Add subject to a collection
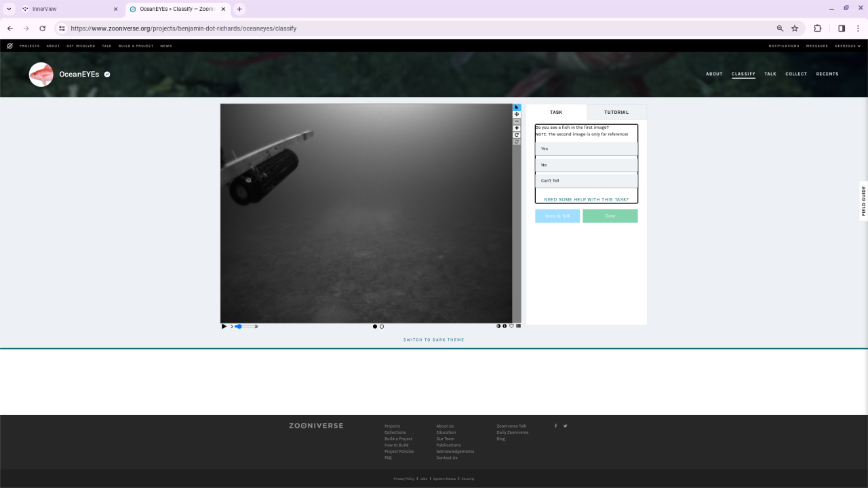The height and width of the screenshot is (488, 868). 519,326
